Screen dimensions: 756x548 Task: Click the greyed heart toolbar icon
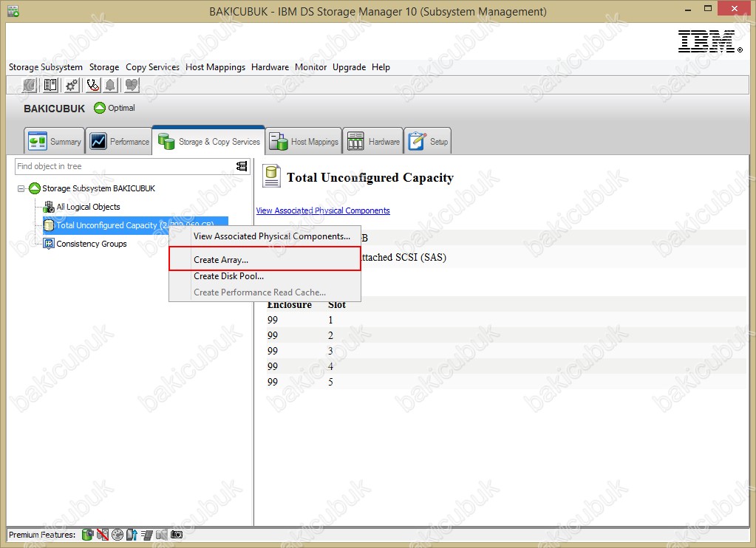coord(131,86)
